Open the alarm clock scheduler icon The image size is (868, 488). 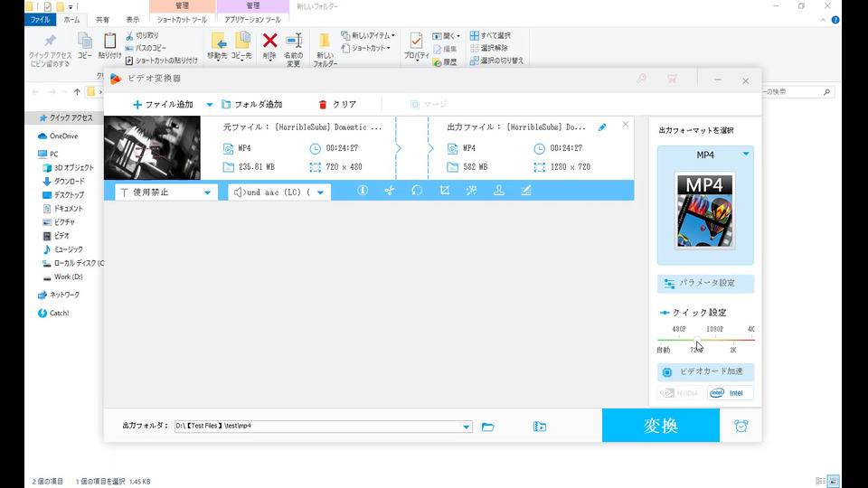pyautogui.click(x=741, y=427)
